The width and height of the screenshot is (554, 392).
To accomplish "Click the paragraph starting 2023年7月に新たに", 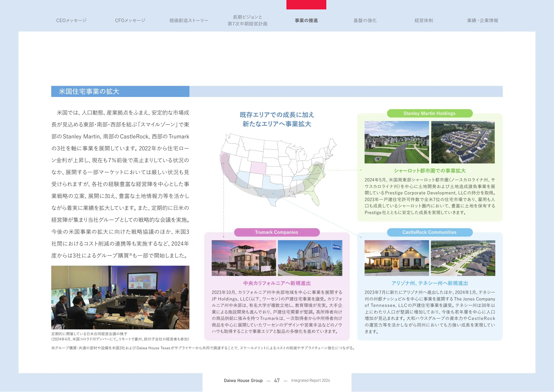I will tap(430, 312).
